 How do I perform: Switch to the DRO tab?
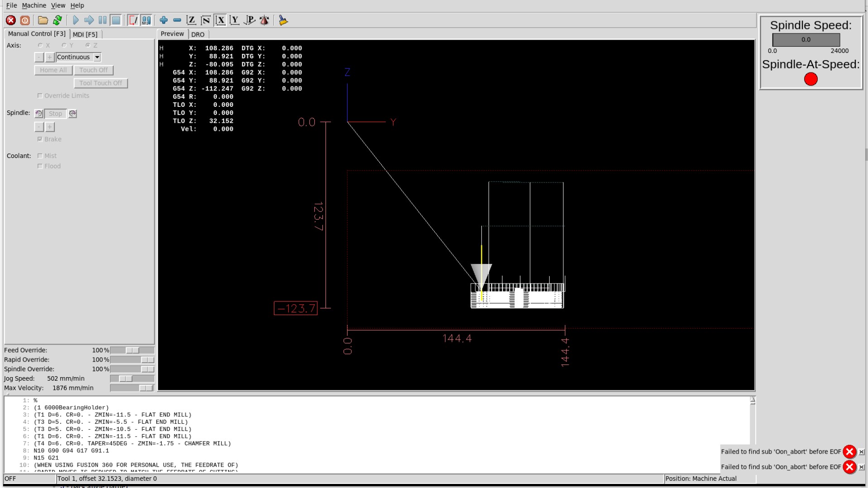pos(198,34)
